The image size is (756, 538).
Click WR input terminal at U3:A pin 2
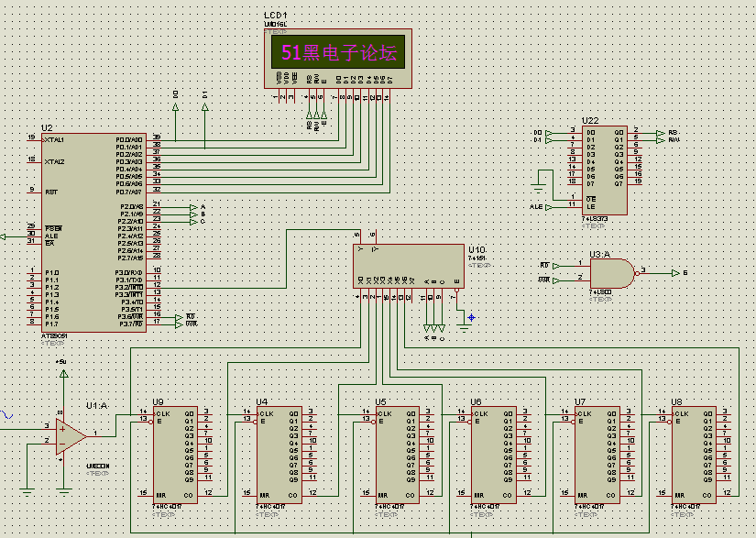(x=556, y=280)
